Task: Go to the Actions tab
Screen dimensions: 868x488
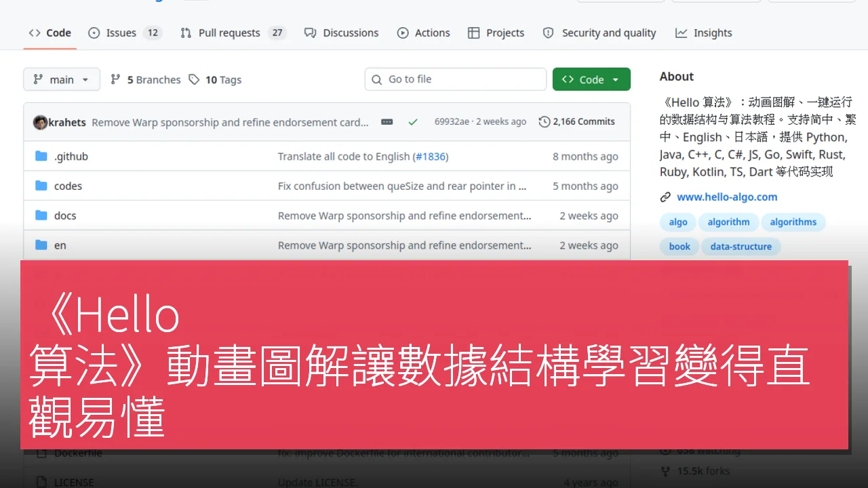Action: pyautogui.click(x=424, y=33)
